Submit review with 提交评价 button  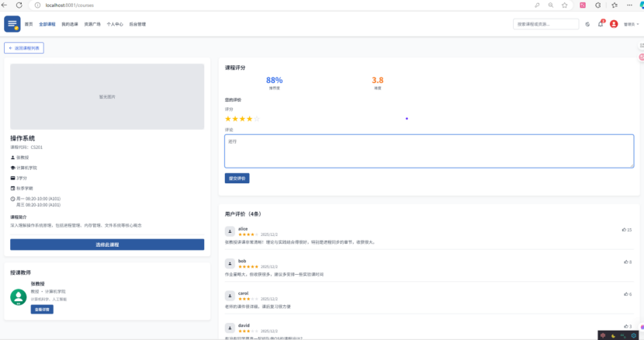237,178
